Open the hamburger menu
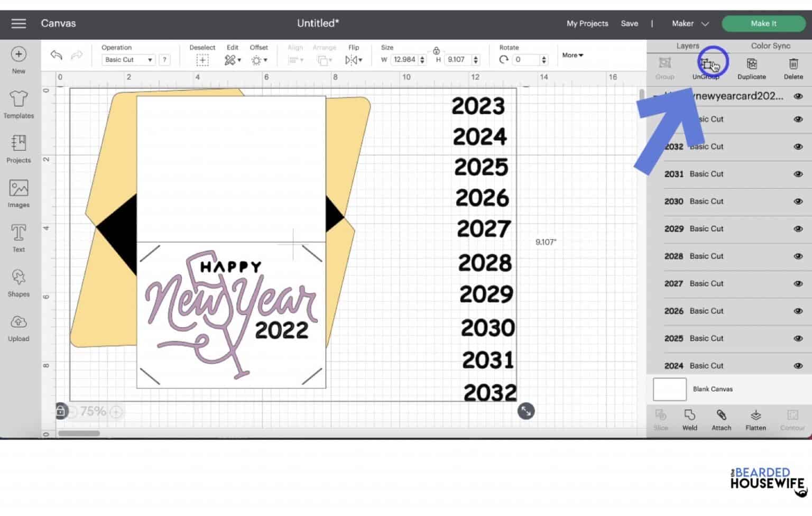Screen dimensions: 812x516 19,23
